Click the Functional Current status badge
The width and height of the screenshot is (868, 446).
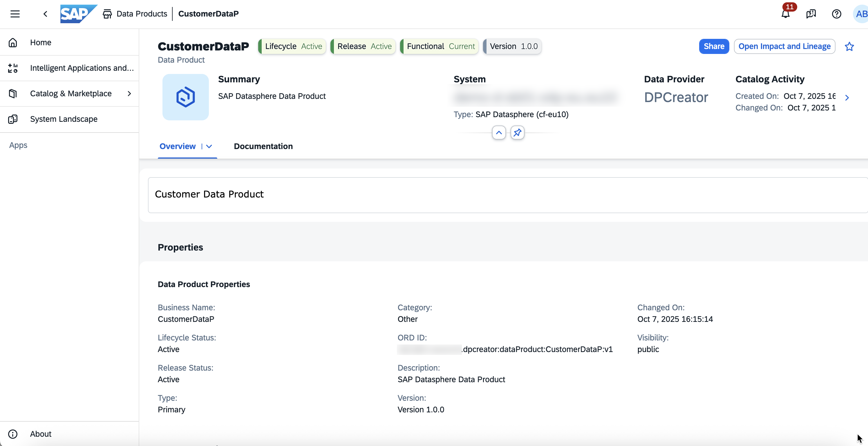(x=439, y=46)
